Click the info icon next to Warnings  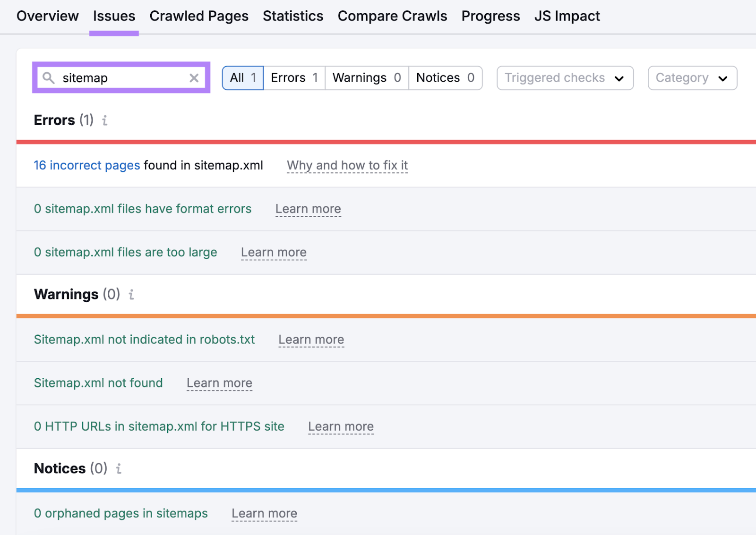pyautogui.click(x=131, y=295)
